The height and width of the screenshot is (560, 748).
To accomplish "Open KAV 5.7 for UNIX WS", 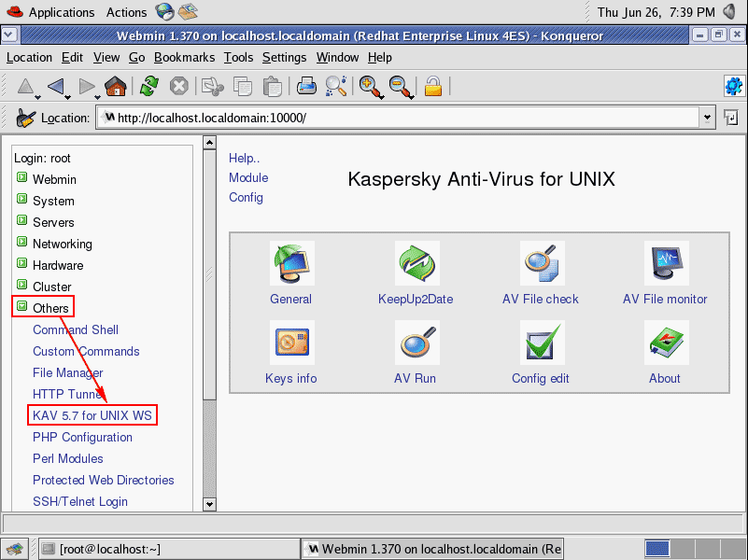I will [92, 415].
